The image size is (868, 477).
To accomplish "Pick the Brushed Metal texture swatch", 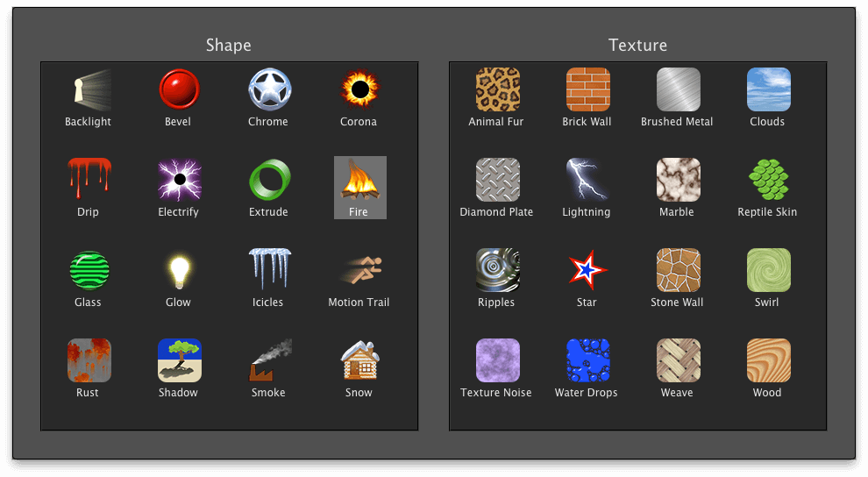I will click(x=678, y=90).
